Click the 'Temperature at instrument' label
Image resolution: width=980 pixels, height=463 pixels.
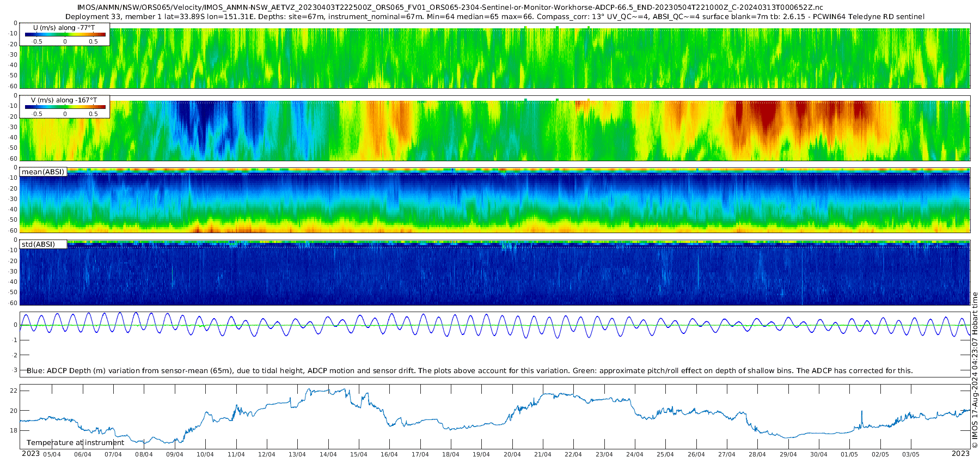pyautogui.click(x=76, y=442)
